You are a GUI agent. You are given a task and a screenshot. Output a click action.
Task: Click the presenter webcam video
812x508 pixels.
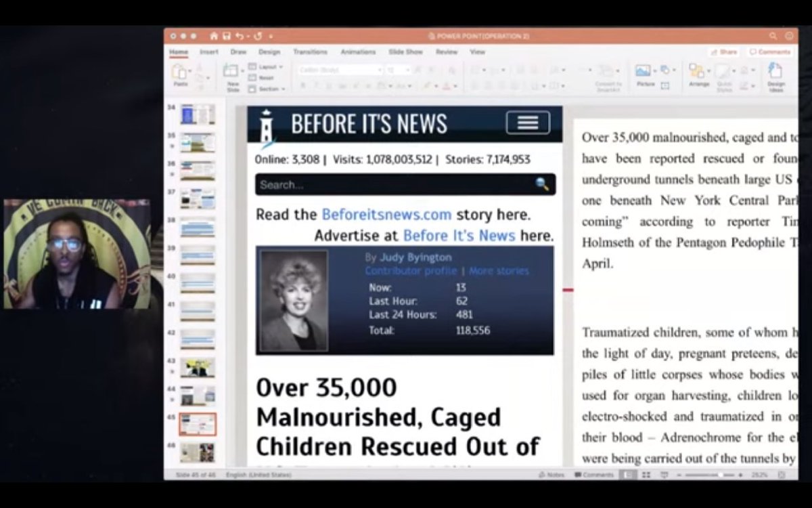(77, 254)
